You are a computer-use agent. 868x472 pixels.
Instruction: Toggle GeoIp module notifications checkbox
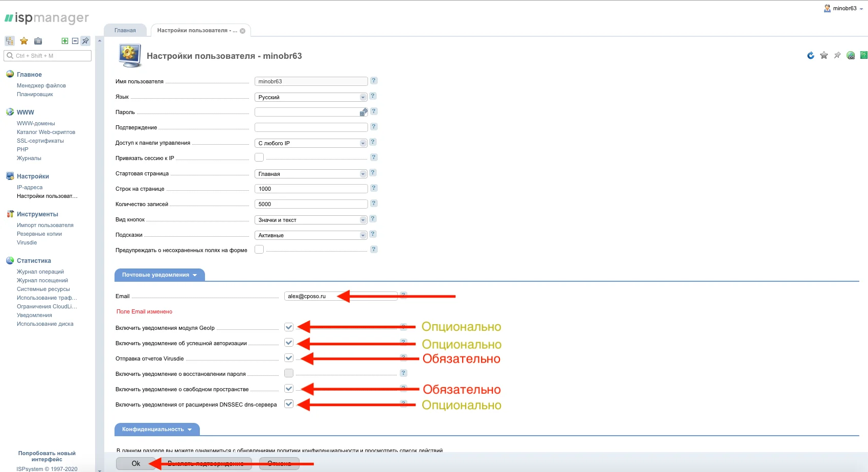click(x=289, y=327)
